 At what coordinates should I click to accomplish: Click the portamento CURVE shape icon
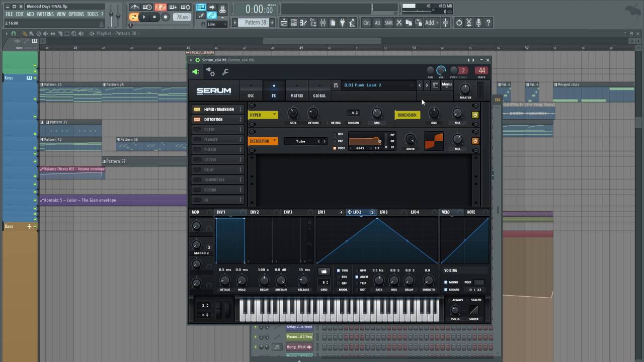pos(474,310)
